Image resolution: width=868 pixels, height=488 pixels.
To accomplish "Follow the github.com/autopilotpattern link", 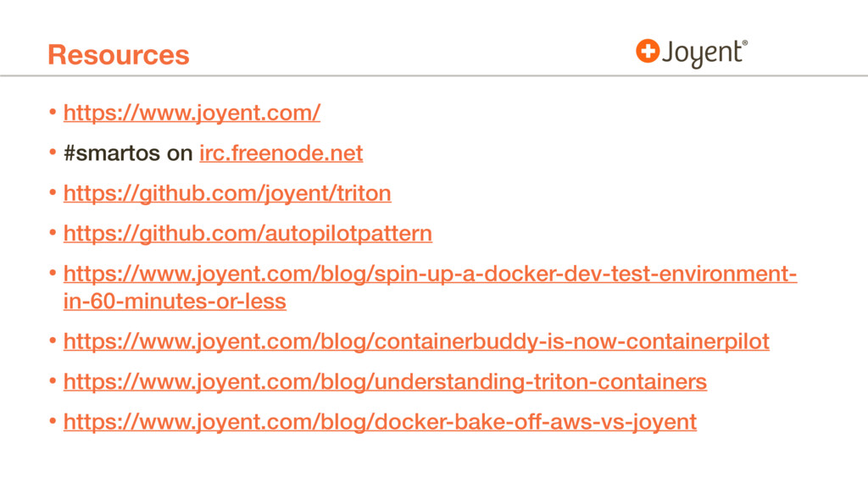I will pos(248,234).
